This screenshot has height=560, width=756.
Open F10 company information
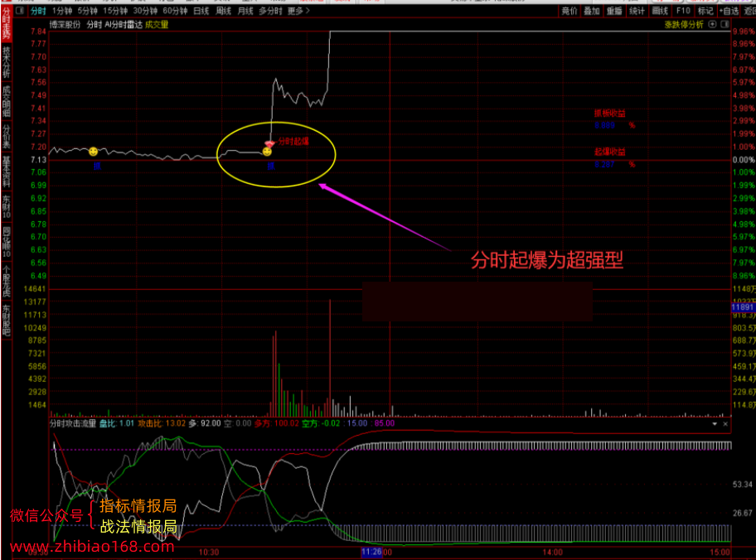(683, 11)
